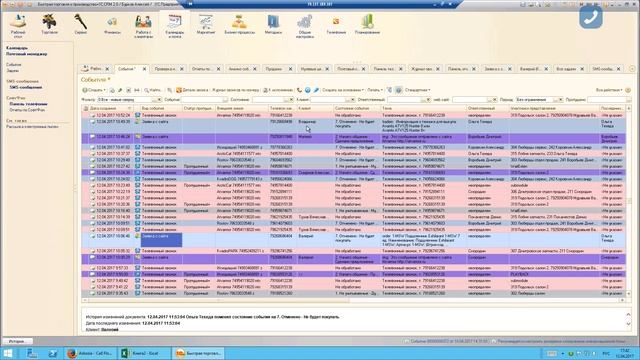Click the blue globe icon in events toolbar
Image resolution: width=640 pixels, height=360 pixels.
click(307, 90)
